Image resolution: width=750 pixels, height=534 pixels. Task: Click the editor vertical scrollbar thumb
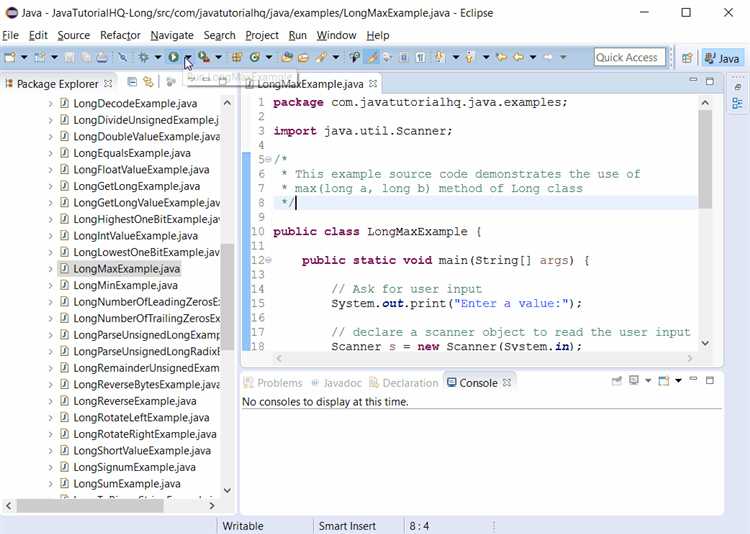(x=705, y=159)
